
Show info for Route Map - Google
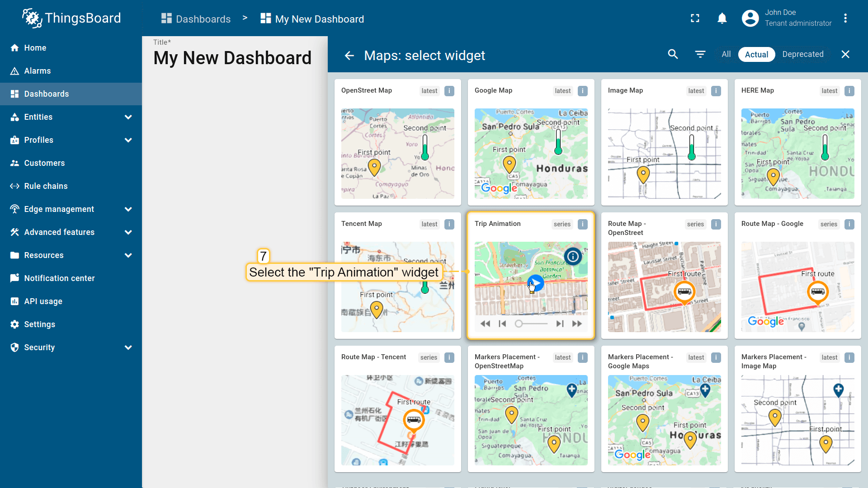point(849,224)
